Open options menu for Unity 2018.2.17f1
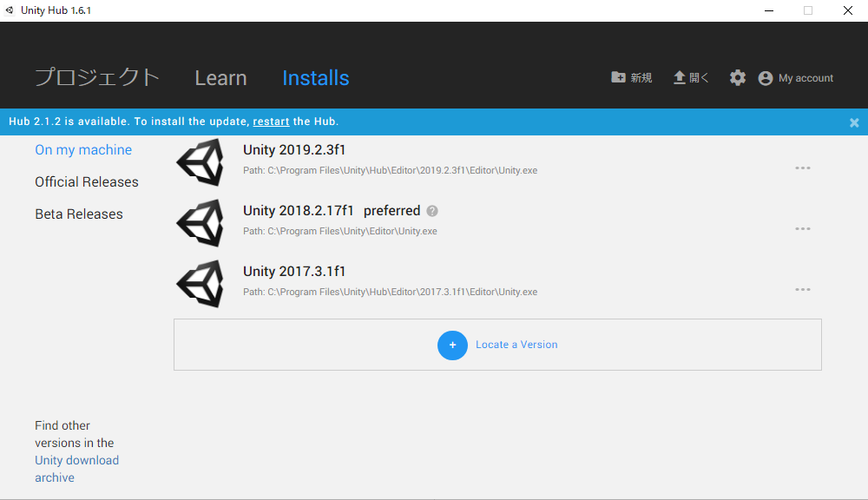The image size is (868, 500). click(803, 228)
